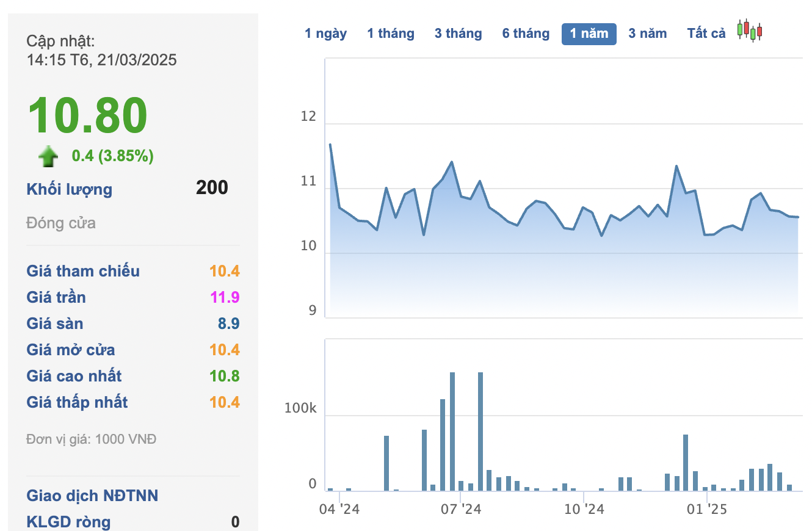Select the 3 tháng time range tab
This screenshot has width=812, height=531.
tap(459, 34)
